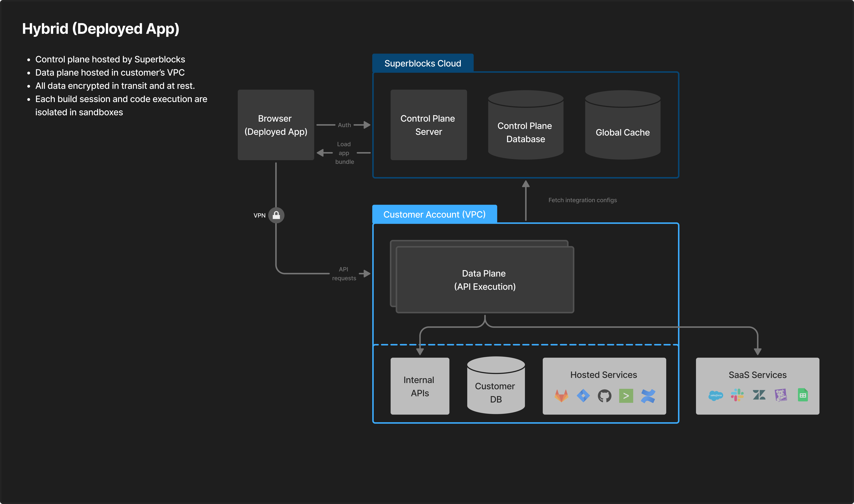The width and height of the screenshot is (854, 504).
Task: Select the Superblocks Cloud tab label
Action: click(x=423, y=64)
